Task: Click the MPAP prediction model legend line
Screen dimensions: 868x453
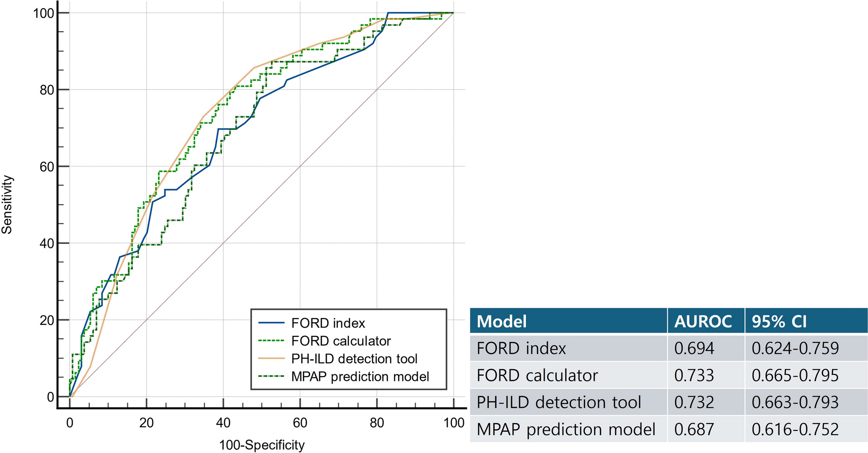Action: pos(271,377)
